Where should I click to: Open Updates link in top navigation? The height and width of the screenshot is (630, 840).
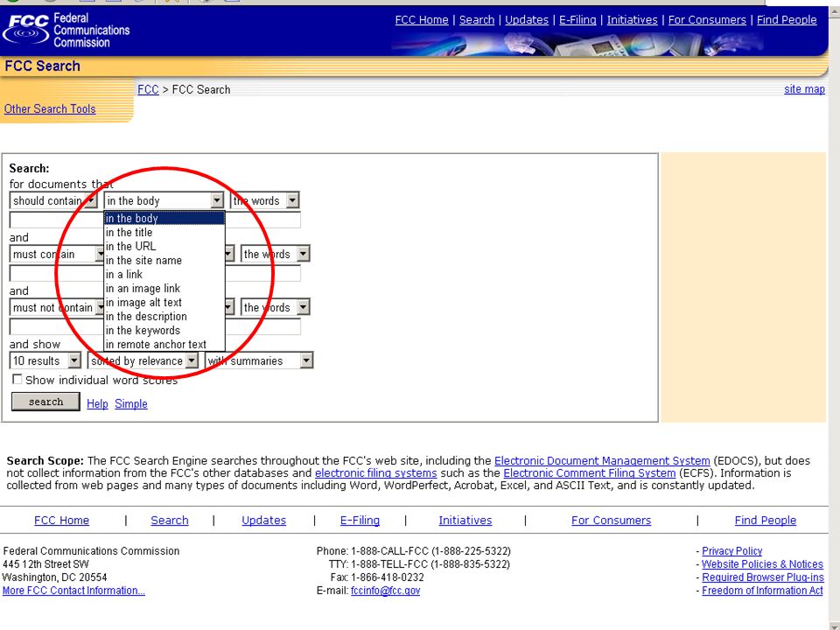click(527, 20)
